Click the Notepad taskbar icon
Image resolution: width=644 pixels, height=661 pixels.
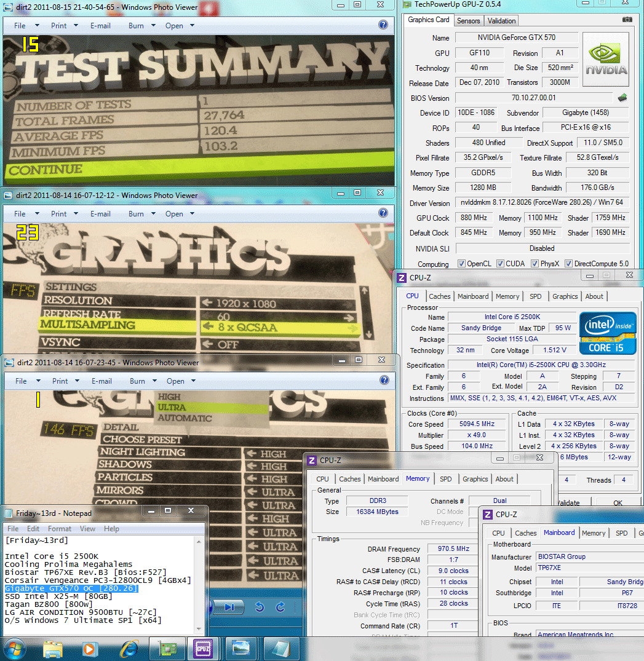(280, 649)
